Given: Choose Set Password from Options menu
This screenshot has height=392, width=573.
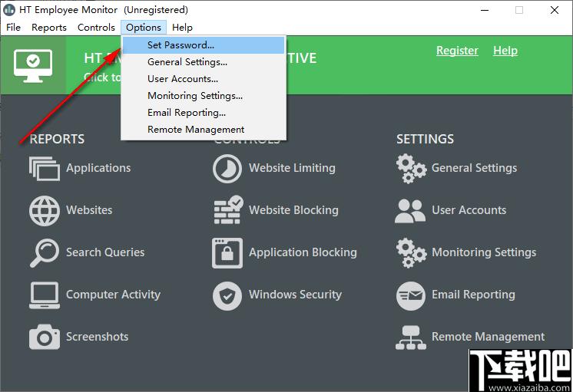Looking at the screenshot, I should (181, 45).
